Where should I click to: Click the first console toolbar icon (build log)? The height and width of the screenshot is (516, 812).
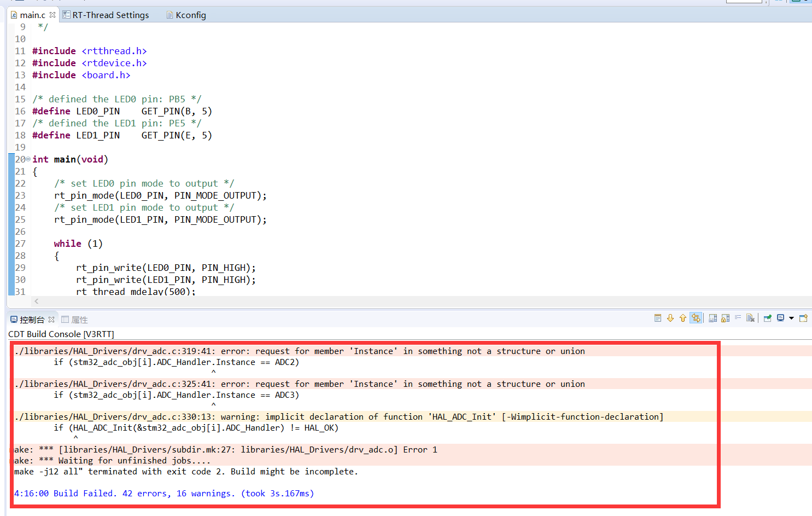pyautogui.click(x=658, y=318)
